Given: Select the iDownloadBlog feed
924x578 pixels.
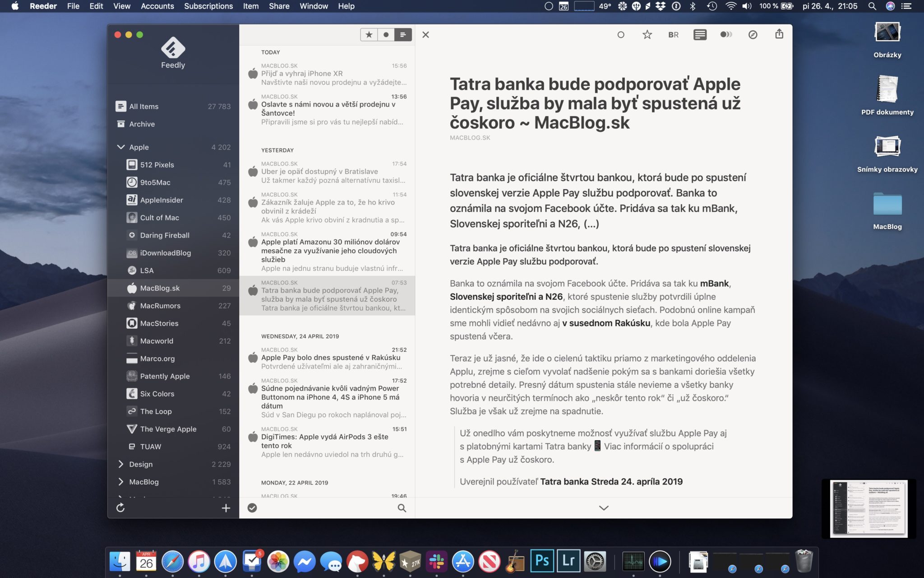Looking at the screenshot, I should (x=173, y=252).
